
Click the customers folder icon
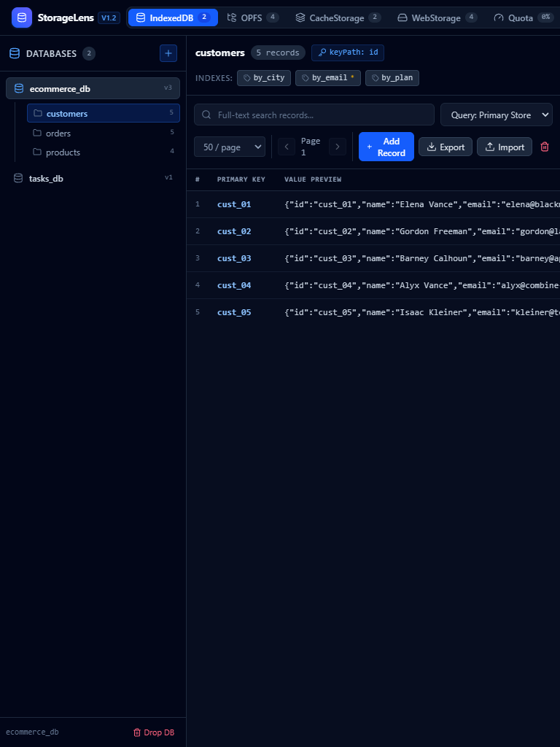[x=38, y=113]
